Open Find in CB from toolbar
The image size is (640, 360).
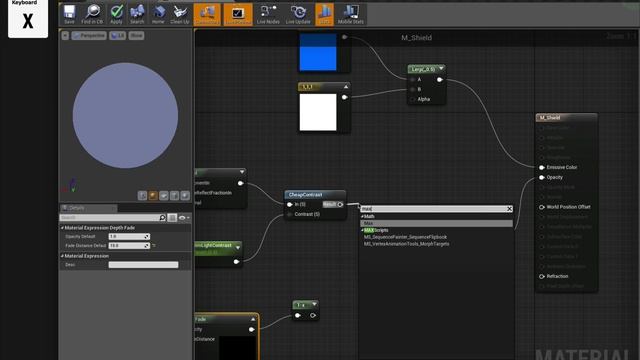tap(92, 14)
